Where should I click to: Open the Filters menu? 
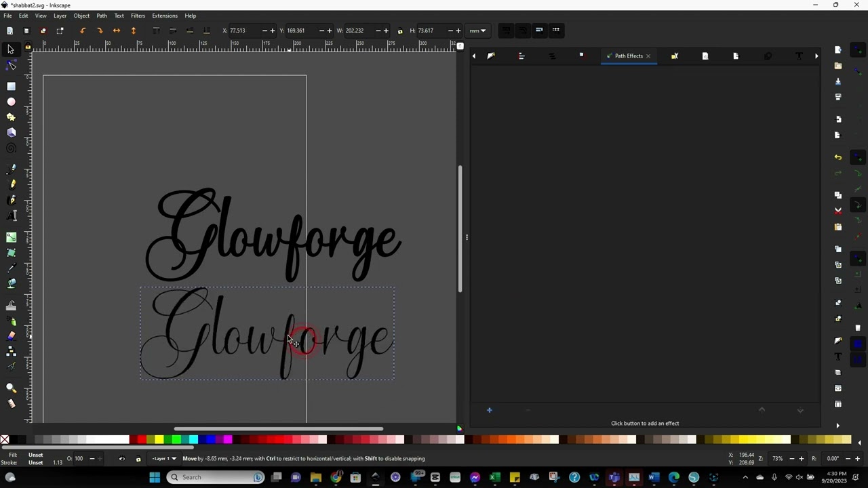pos(138,16)
